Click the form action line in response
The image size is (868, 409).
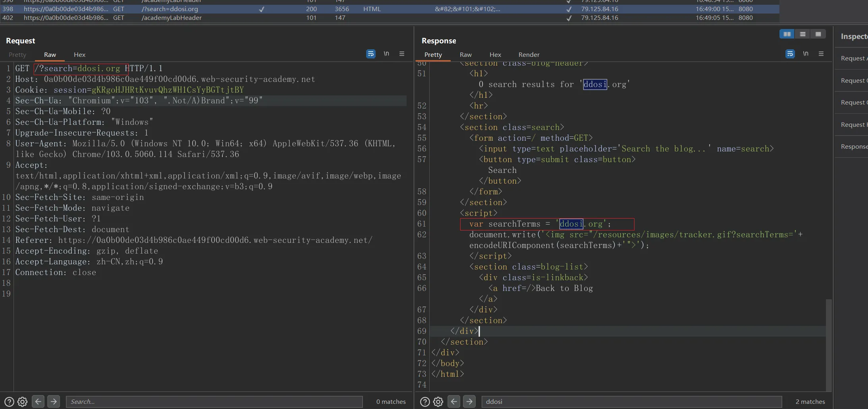point(531,138)
